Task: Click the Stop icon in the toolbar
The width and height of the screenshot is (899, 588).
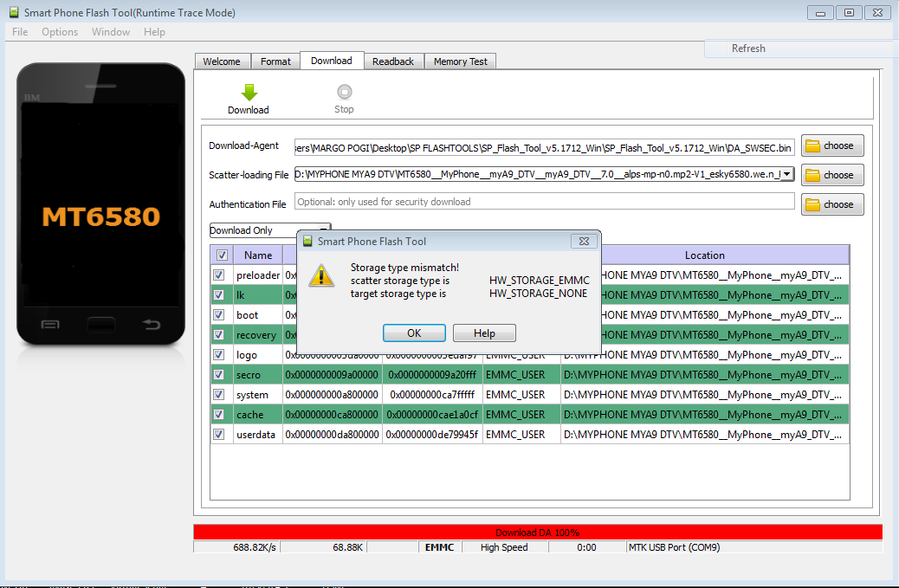Action: click(344, 92)
